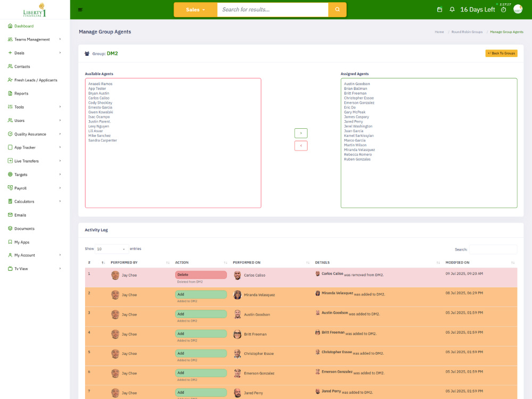Select Kamel Sarkissyian in Assigned Agents
Viewport: 532px width, 399px height.
pyautogui.click(x=359, y=136)
